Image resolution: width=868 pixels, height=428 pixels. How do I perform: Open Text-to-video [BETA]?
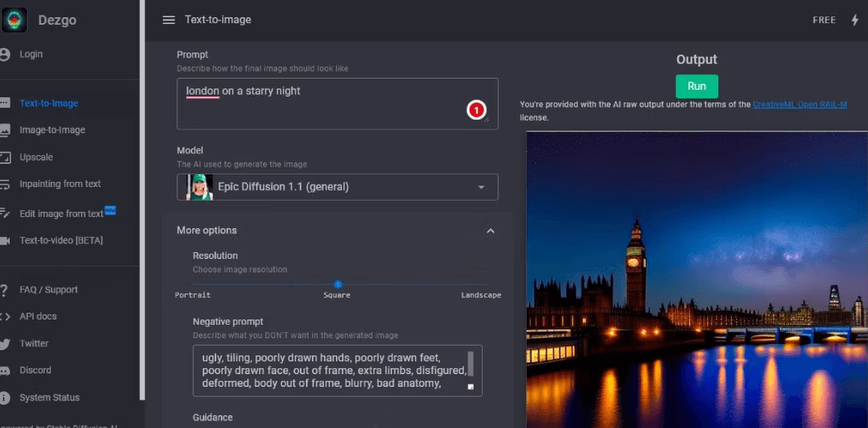click(x=61, y=240)
